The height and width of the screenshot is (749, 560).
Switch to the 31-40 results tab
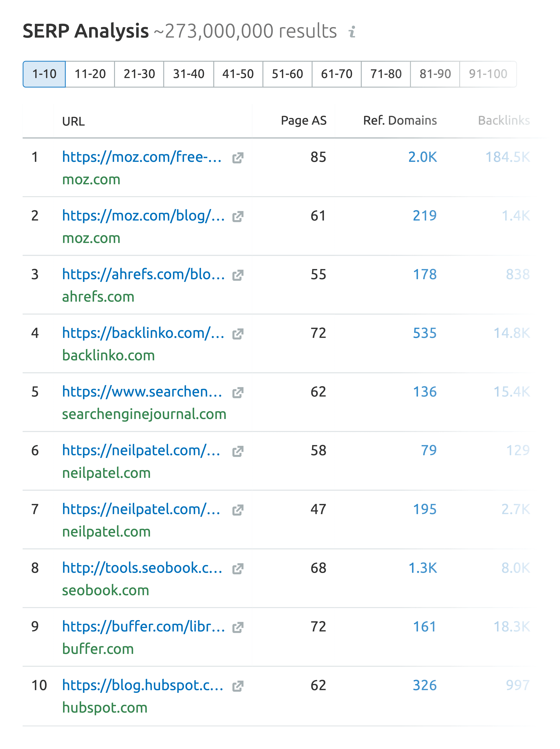188,74
